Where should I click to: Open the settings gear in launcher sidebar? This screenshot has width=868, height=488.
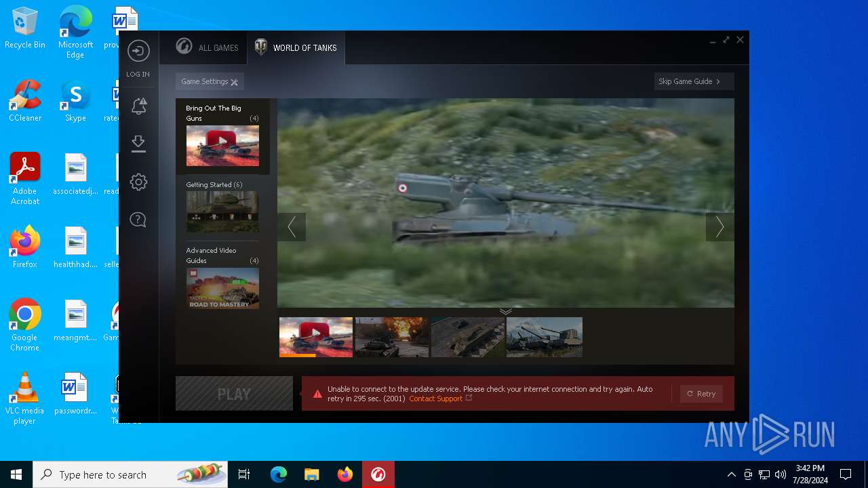tap(138, 182)
